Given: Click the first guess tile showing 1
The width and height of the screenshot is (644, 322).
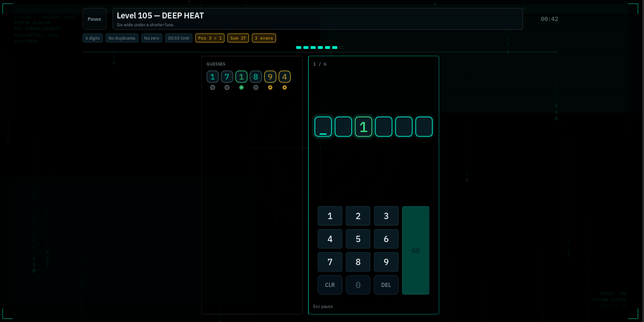Looking at the screenshot, I should tap(213, 77).
